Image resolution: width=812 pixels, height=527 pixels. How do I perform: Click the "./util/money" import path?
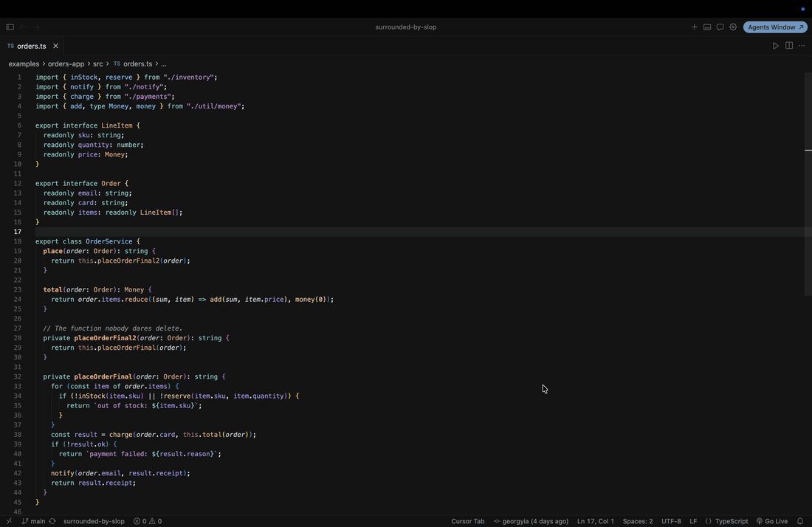(213, 106)
